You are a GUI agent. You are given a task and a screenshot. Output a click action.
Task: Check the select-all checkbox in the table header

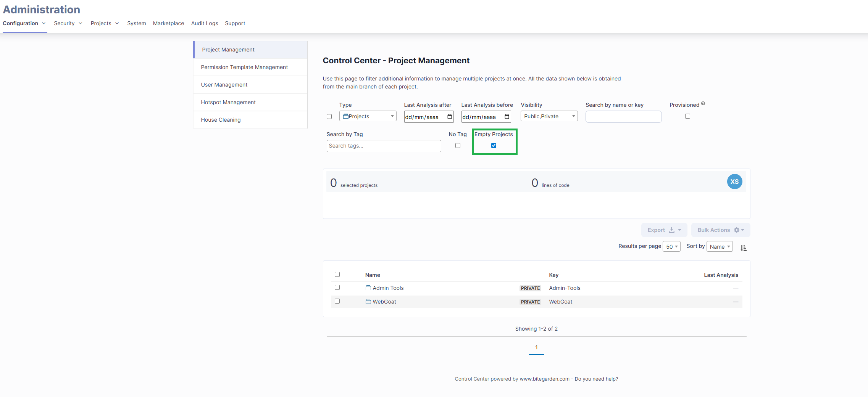(x=337, y=274)
